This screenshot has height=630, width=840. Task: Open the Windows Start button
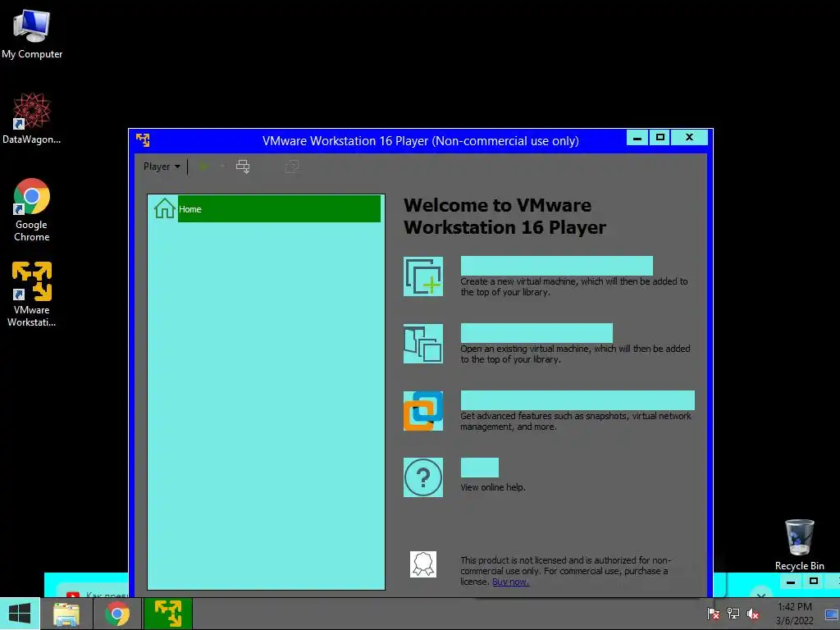coord(20,614)
